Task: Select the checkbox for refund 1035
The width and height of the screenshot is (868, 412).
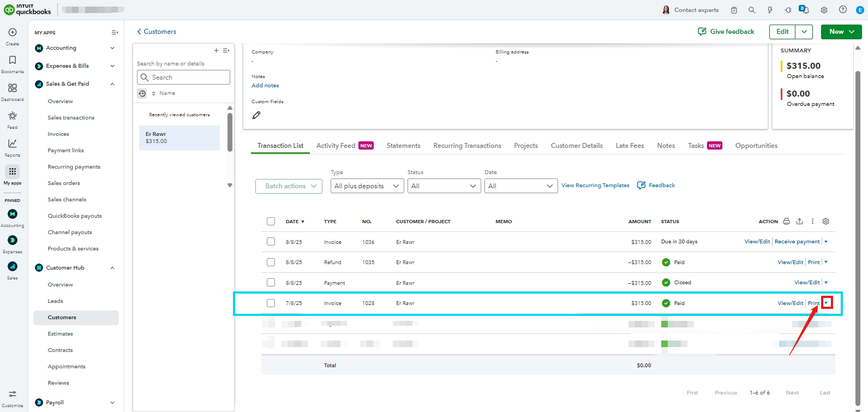Action: (x=271, y=262)
